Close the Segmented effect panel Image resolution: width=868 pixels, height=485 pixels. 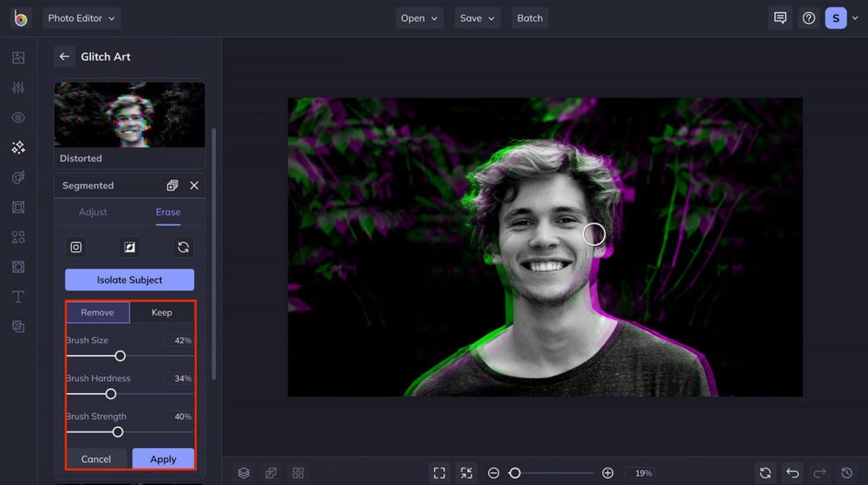pyautogui.click(x=194, y=186)
